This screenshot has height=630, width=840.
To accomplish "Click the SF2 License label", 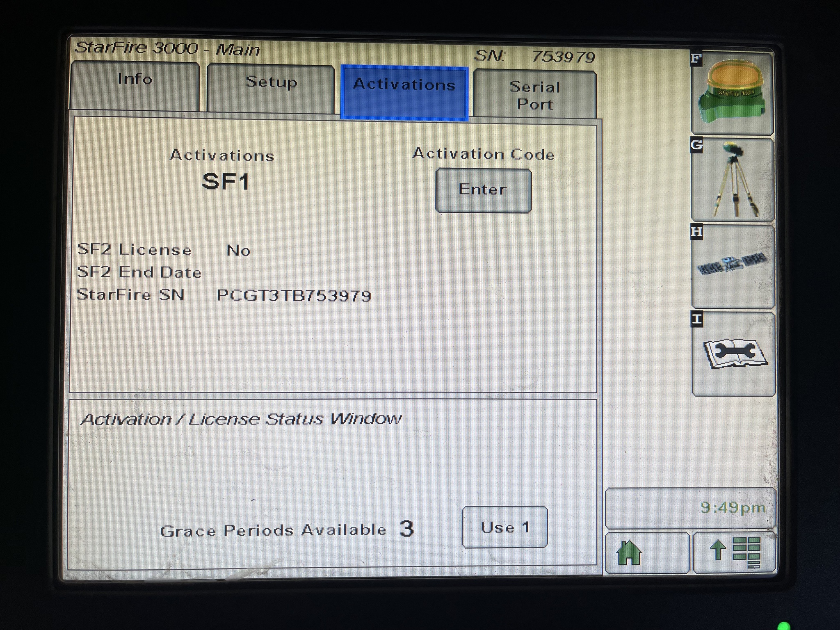I will pos(135,250).
